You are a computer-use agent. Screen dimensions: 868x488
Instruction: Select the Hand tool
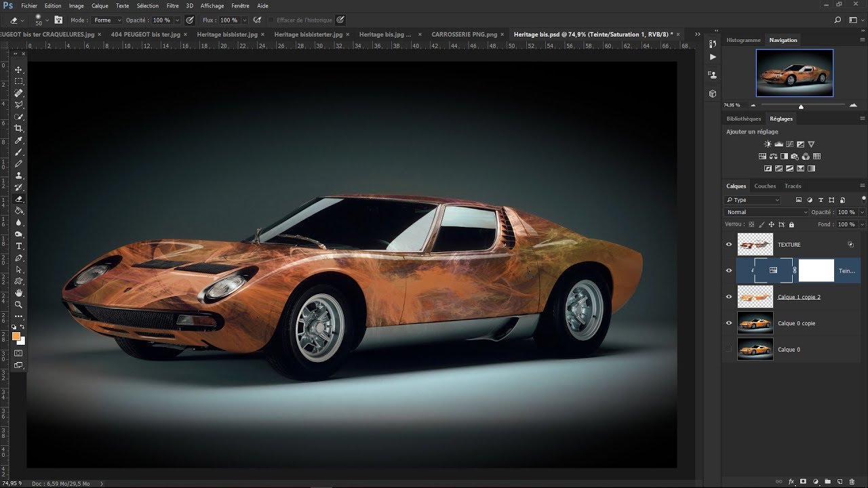19,292
